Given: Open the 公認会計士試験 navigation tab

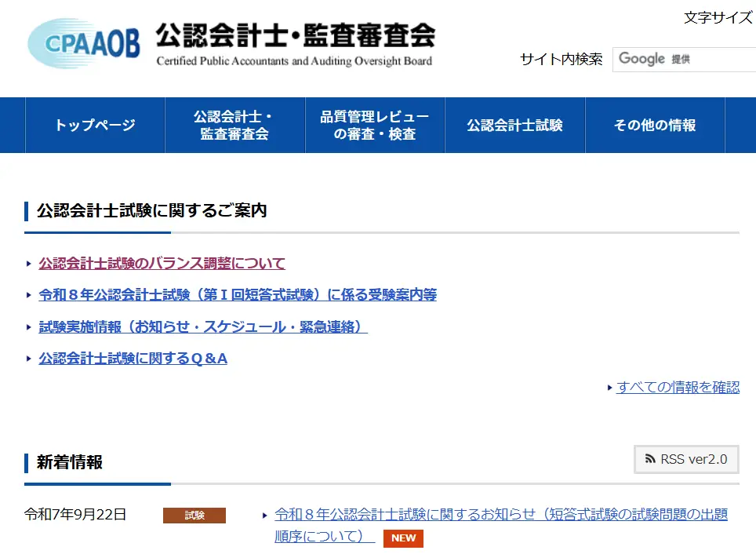Looking at the screenshot, I should click(x=514, y=126).
